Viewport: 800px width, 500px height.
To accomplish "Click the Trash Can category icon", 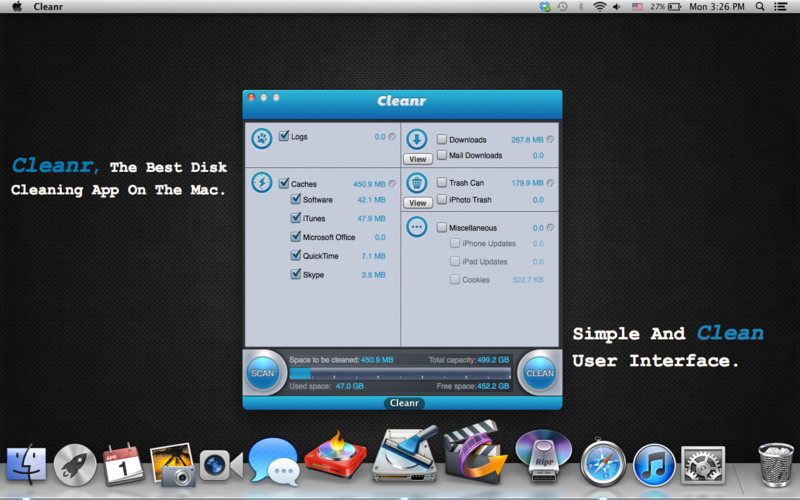I will click(x=417, y=182).
